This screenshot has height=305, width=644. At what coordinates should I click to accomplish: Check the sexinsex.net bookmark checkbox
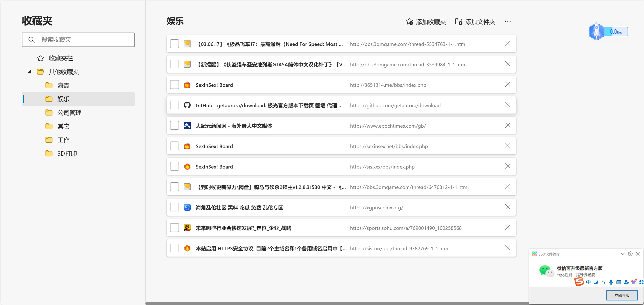pyautogui.click(x=175, y=146)
